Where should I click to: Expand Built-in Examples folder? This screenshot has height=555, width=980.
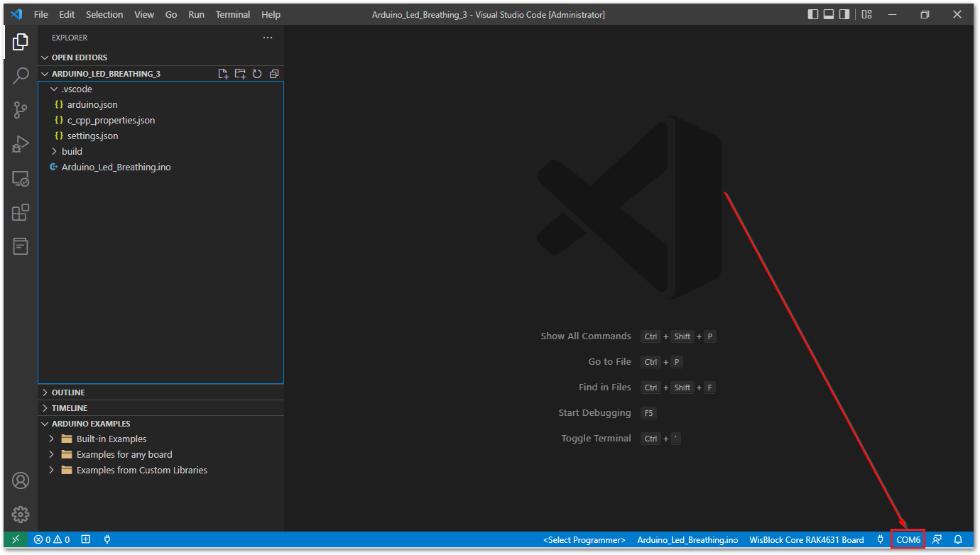tap(160, 439)
